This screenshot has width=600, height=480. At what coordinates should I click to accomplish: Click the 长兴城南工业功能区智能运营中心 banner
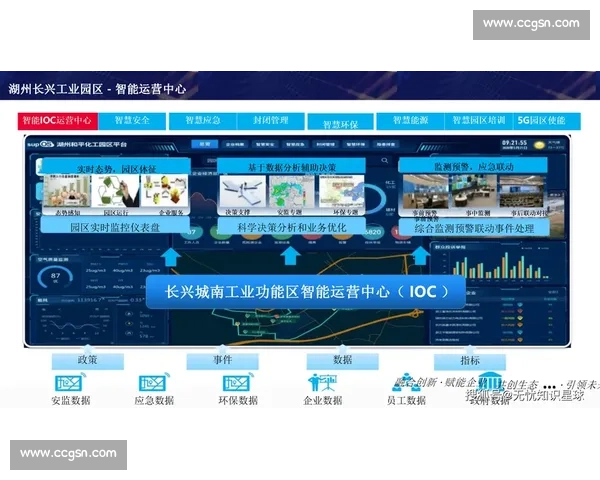pyautogui.click(x=306, y=292)
